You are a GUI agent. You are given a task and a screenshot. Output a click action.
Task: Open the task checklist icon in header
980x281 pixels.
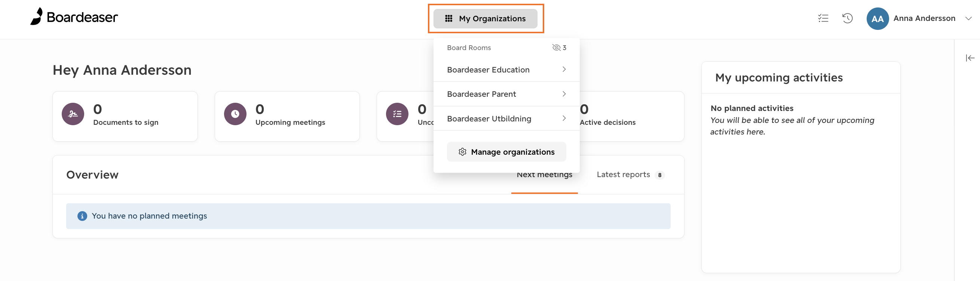[x=823, y=18]
